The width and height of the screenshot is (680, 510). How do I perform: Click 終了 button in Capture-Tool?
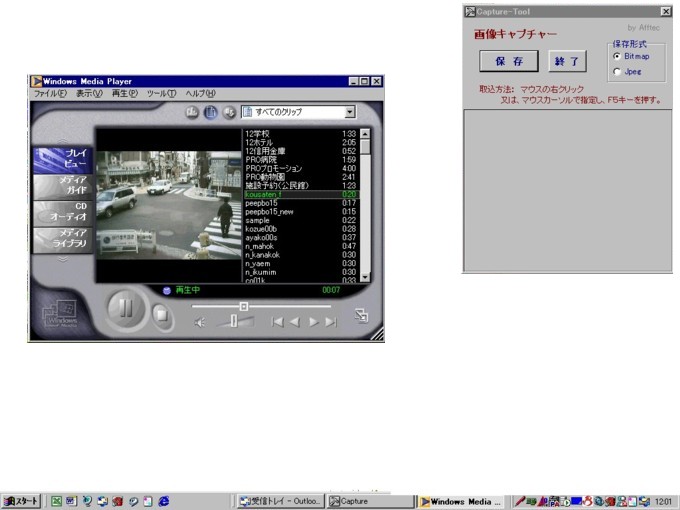tap(567, 61)
